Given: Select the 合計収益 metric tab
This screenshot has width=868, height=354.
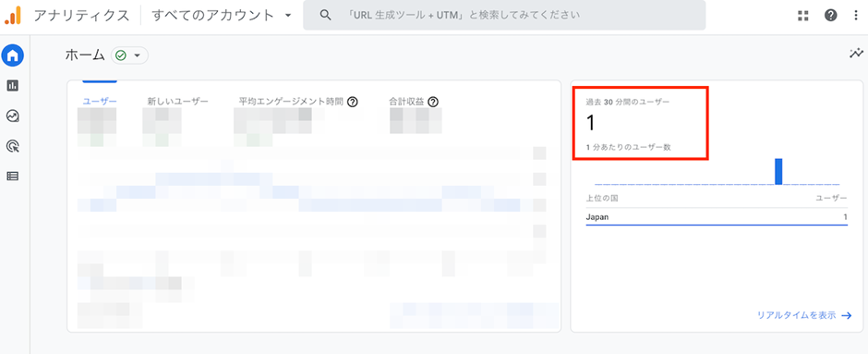Looking at the screenshot, I should (x=407, y=102).
